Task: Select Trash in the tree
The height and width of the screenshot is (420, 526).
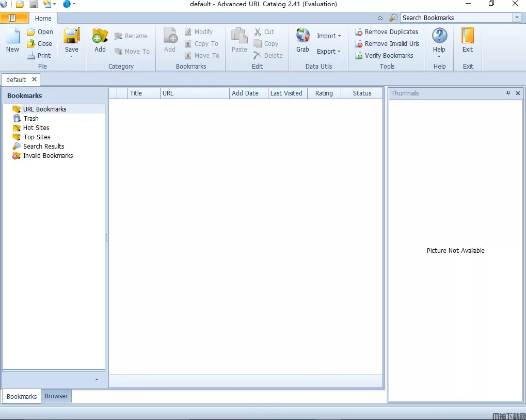Action: (26, 118)
